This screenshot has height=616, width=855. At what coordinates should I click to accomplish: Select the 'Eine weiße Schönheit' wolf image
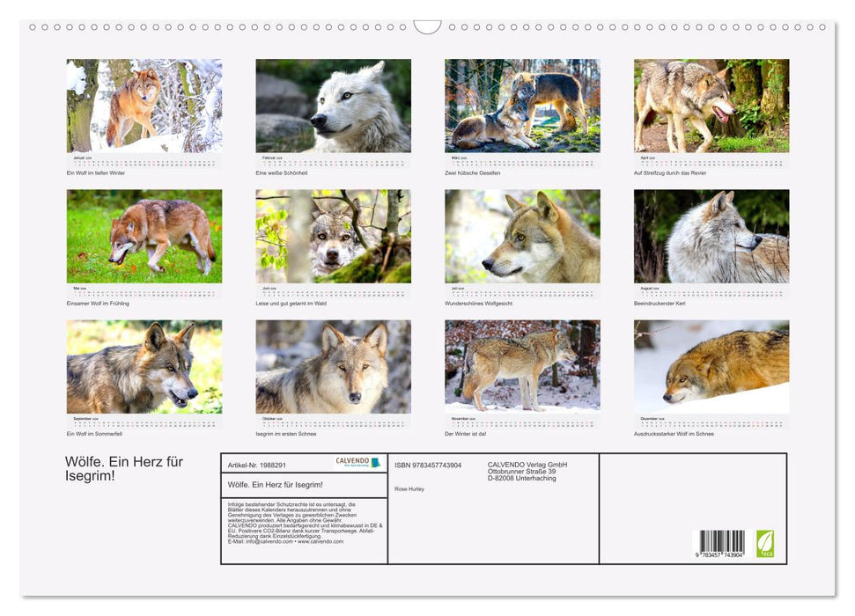tap(333, 106)
